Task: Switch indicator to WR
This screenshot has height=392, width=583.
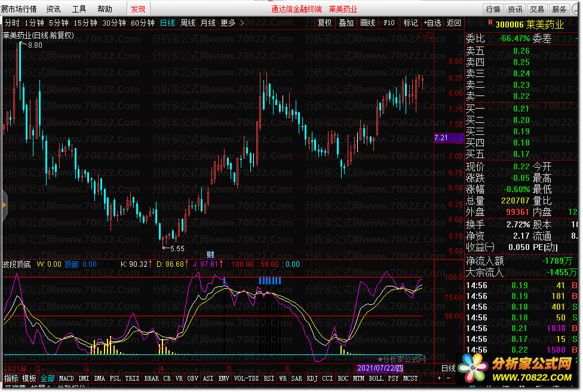Action: (x=283, y=378)
